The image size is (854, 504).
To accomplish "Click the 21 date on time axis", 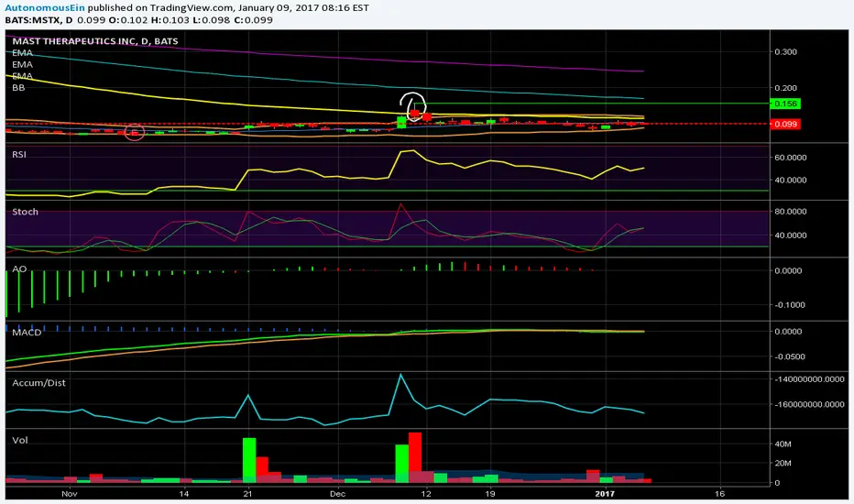I will (247, 494).
